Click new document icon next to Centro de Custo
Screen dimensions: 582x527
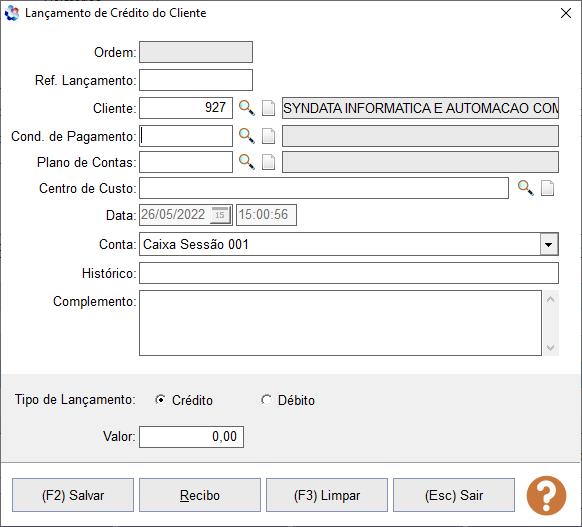click(x=547, y=188)
